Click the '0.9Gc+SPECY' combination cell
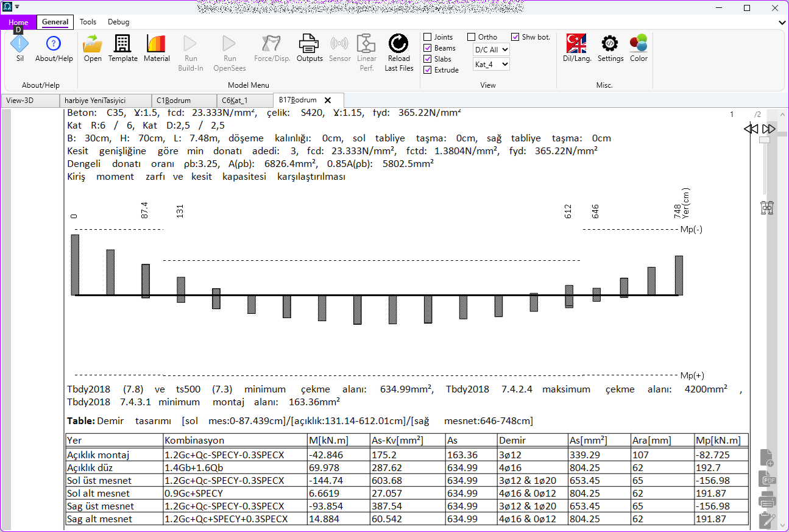The height and width of the screenshot is (532, 789). click(194, 493)
